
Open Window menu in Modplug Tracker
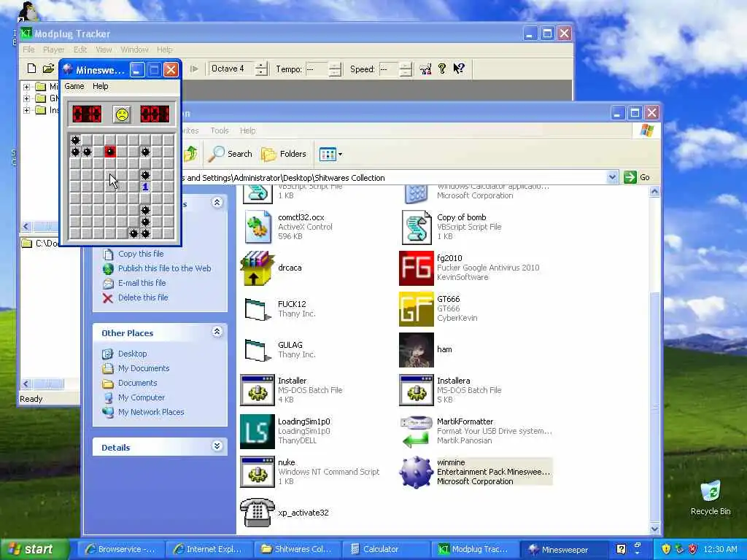coord(134,50)
